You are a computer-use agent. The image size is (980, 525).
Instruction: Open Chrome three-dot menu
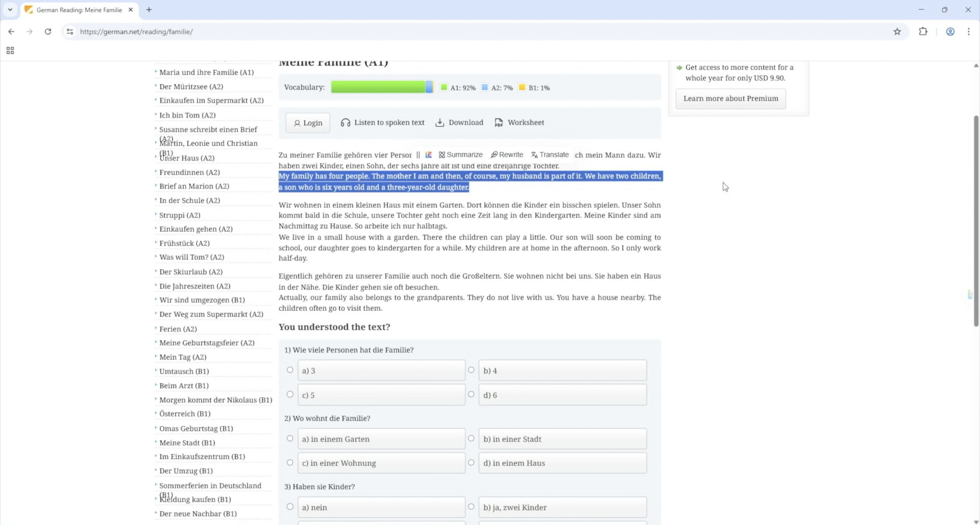969,32
